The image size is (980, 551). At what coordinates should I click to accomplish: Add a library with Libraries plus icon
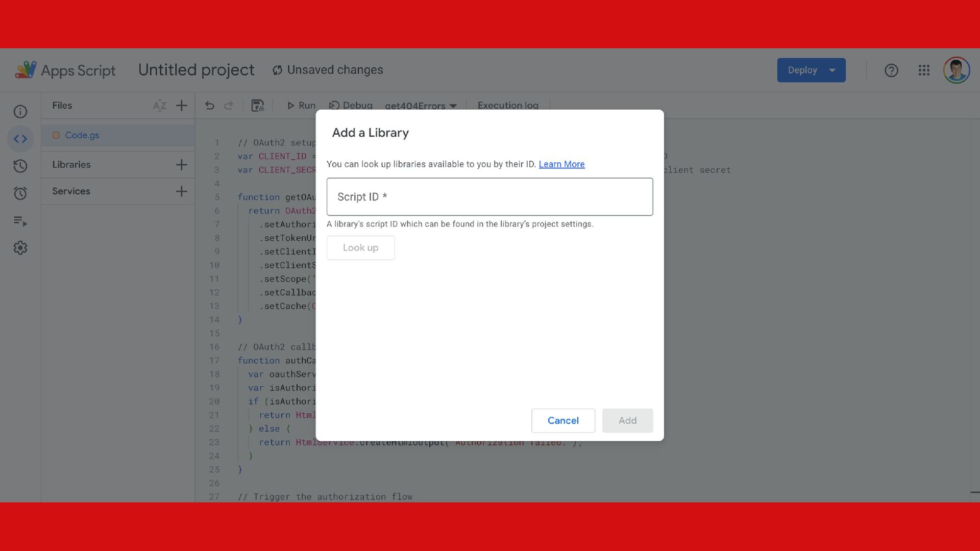click(x=181, y=165)
